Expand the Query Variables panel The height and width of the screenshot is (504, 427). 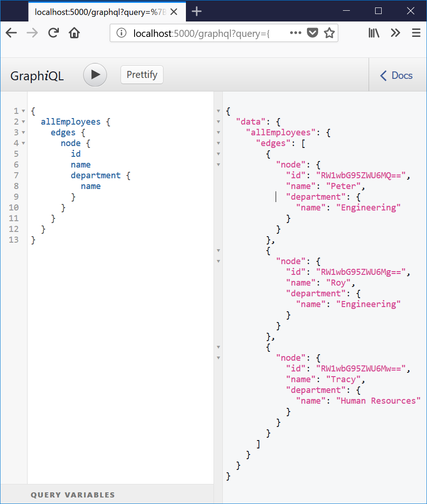click(x=73, y=495)
